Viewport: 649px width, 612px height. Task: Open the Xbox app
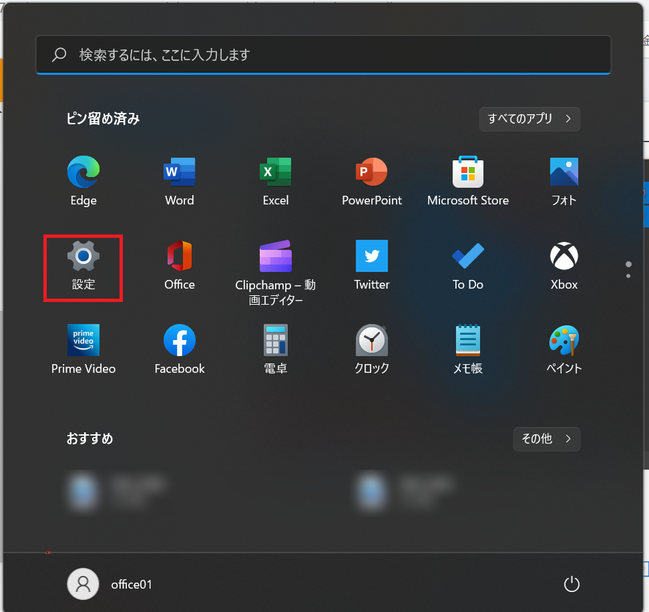click(x=564, y=266)
